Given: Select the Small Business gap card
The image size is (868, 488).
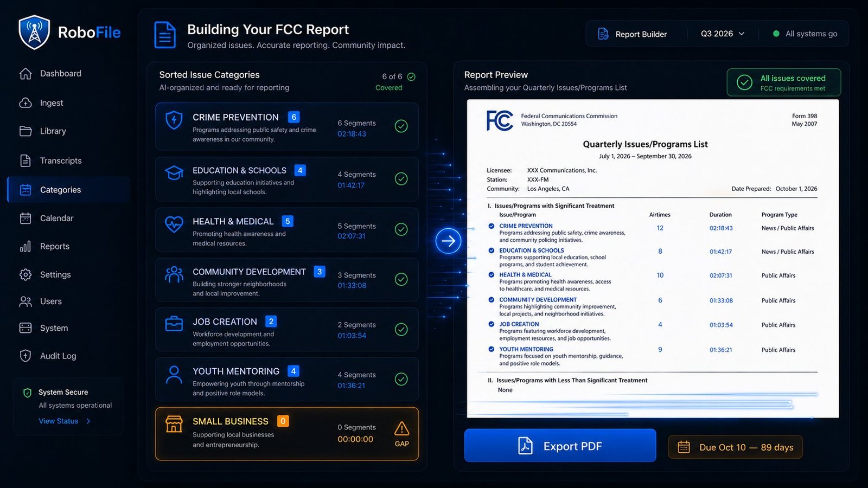Looking at the screenshot, I should (287, 434).
